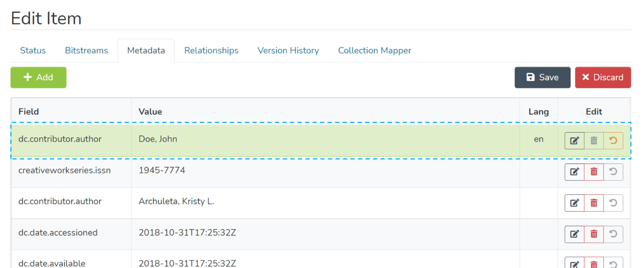This screenshot has height=268, width=644.
Task: Save the metadata changes
Action: click(x=542, y=78)
